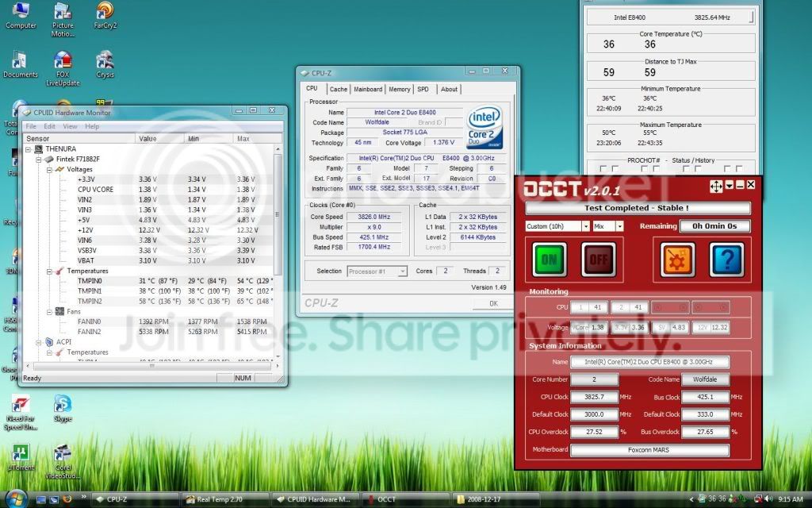The image size is (812, 508).
Task: Click the OK button in CPU-Z
Action: (x=493, y=303)
